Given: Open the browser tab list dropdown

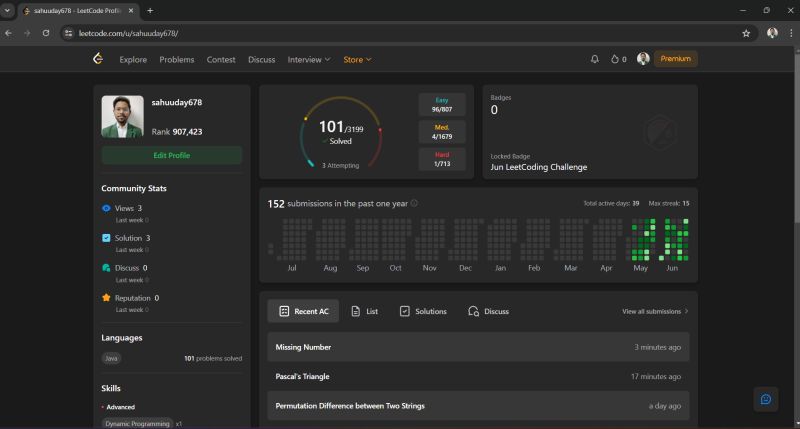Looking at the screenshot, I should 8,10.
